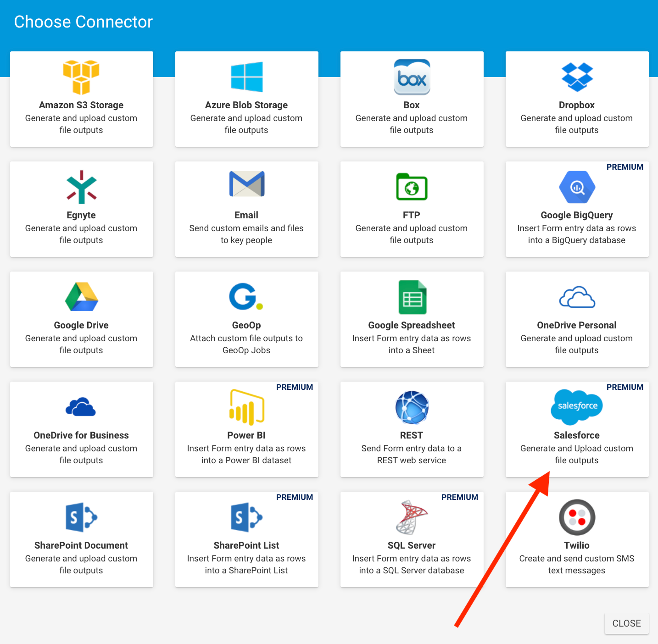Click the GeoOp title text
658x644 pixels.
point(246,325)
